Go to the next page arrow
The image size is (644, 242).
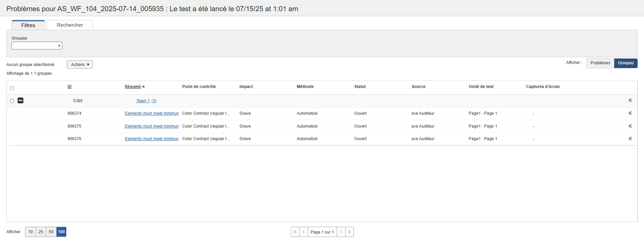(341, 232)
